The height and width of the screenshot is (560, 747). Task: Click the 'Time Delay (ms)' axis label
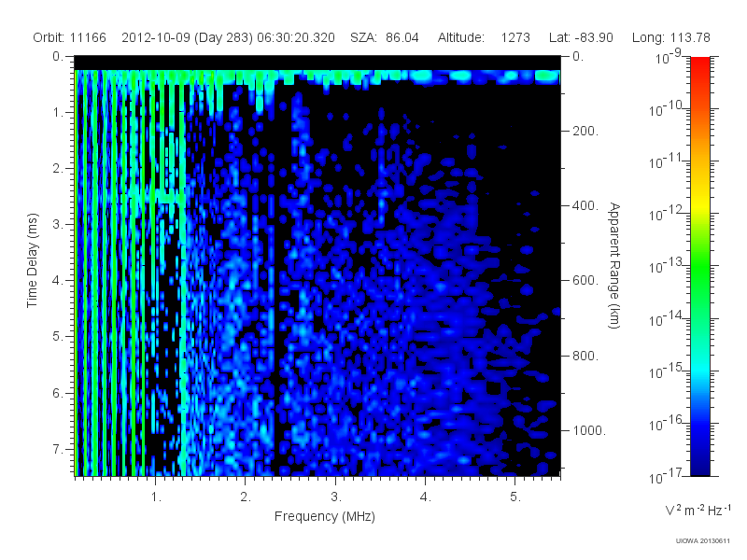(32, 260)
